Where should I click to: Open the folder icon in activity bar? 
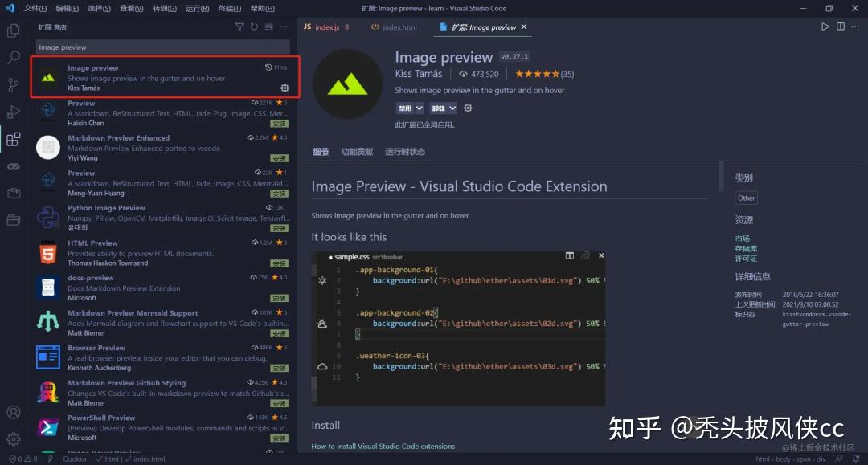(x=14, y=220)
